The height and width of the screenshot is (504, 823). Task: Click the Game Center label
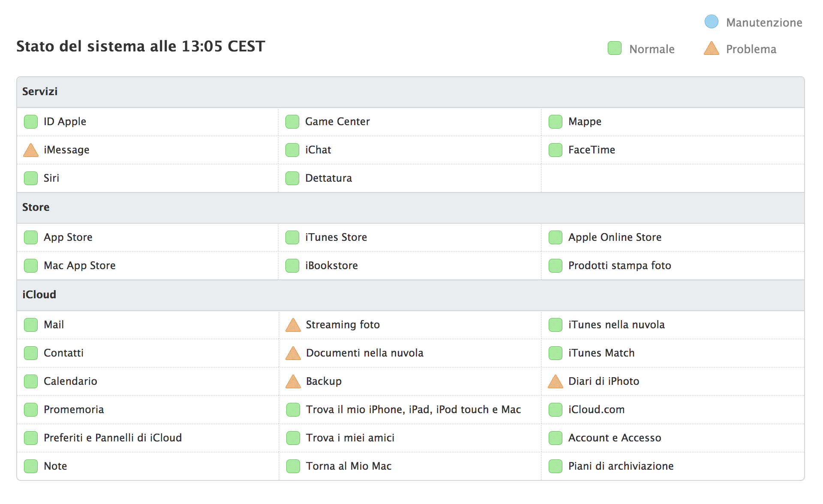[x=337, y=122]
